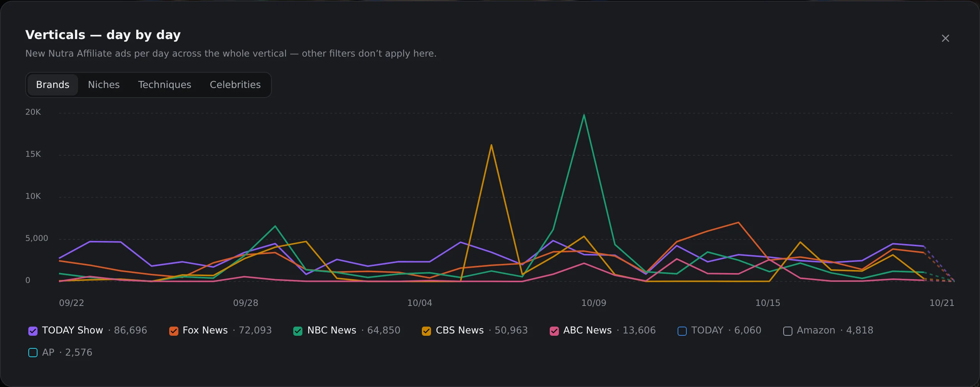This screenshot has height=387, width=980.
Task: Click the '13,606' total count
Action: [639, 330]
